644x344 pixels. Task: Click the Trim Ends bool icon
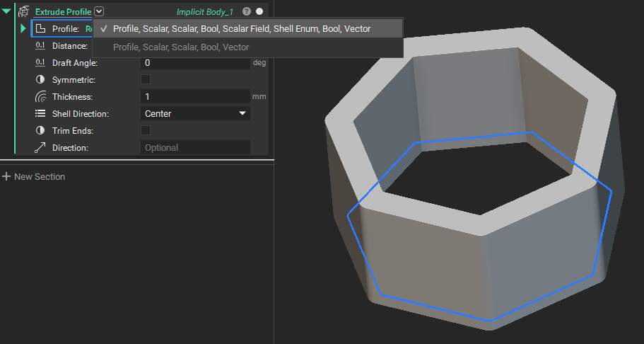pos(40,131)
